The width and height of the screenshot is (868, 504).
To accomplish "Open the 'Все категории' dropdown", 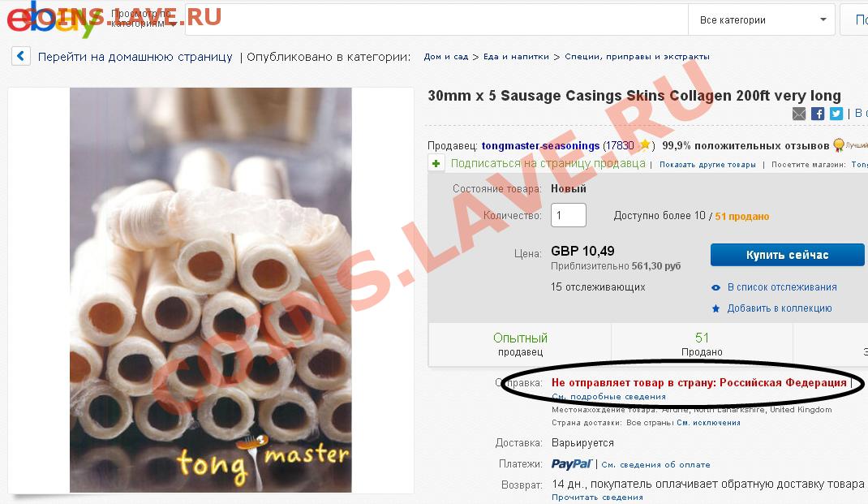I will pyautogui.click(x=762, y=20).
